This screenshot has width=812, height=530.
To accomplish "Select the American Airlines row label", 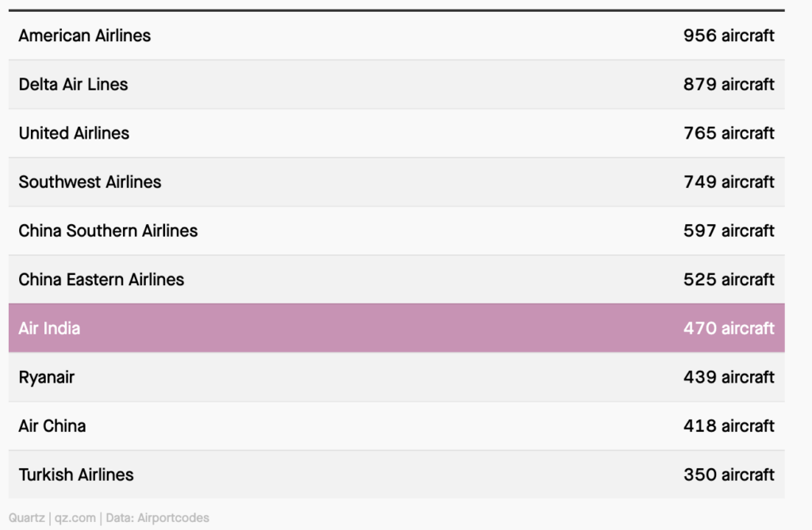I will pos(84,36).
